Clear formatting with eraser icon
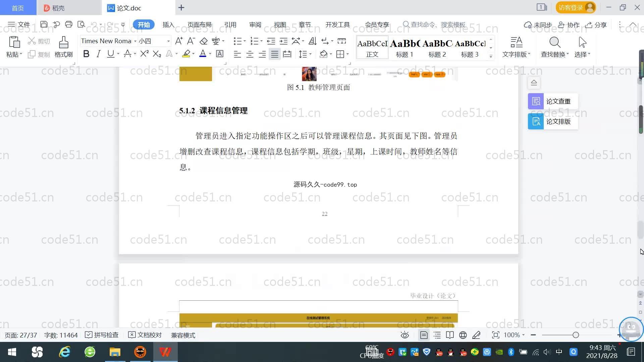This screenshot has width=644, height=362. (204, 41)
